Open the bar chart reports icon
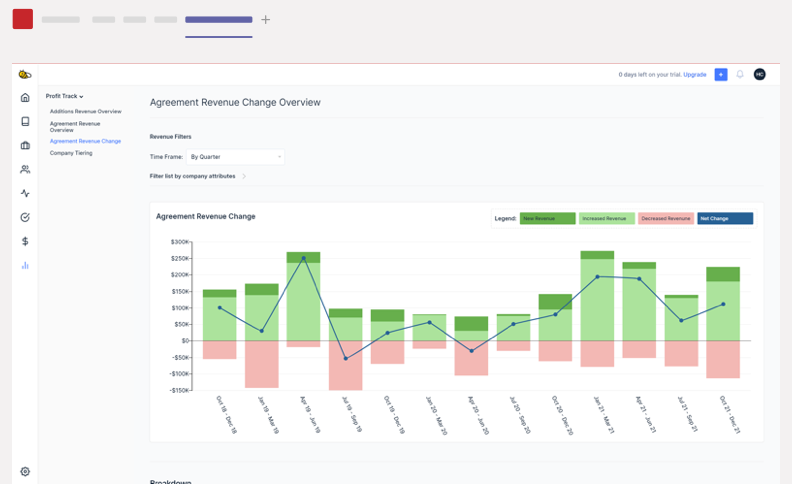Screen dimensions: 792x484 click(25, 265)
